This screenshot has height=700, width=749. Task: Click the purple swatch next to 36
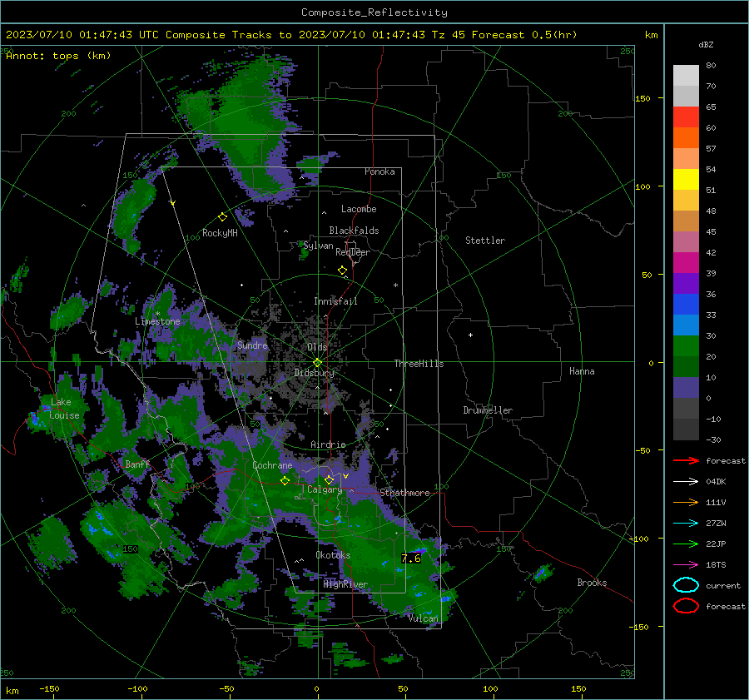coord(686,284)
